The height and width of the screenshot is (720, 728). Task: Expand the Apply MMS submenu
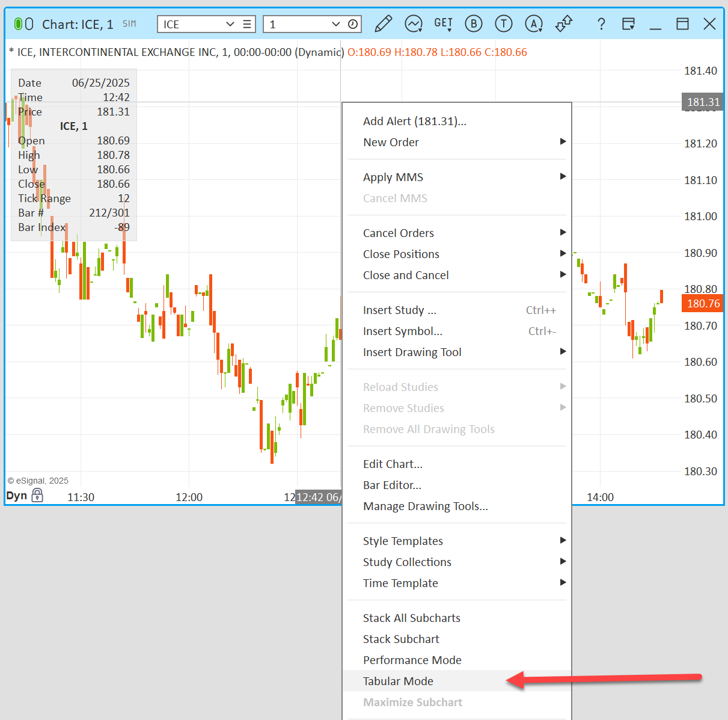pyautogui.click(x=457, y=177)
